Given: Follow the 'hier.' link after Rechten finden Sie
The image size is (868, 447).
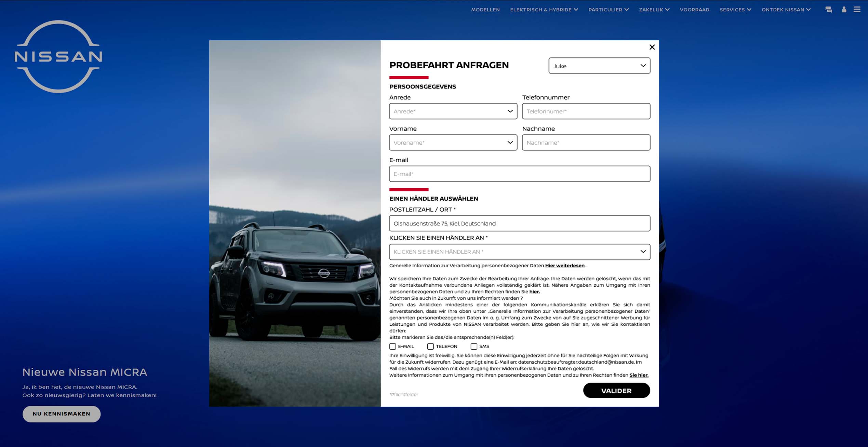Looking at the screenshot, I should coord(534,292).
